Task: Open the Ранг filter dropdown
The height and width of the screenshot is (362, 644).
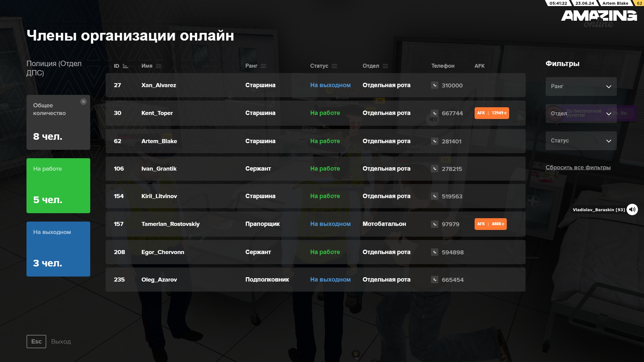Action: (x=581, y=86)
